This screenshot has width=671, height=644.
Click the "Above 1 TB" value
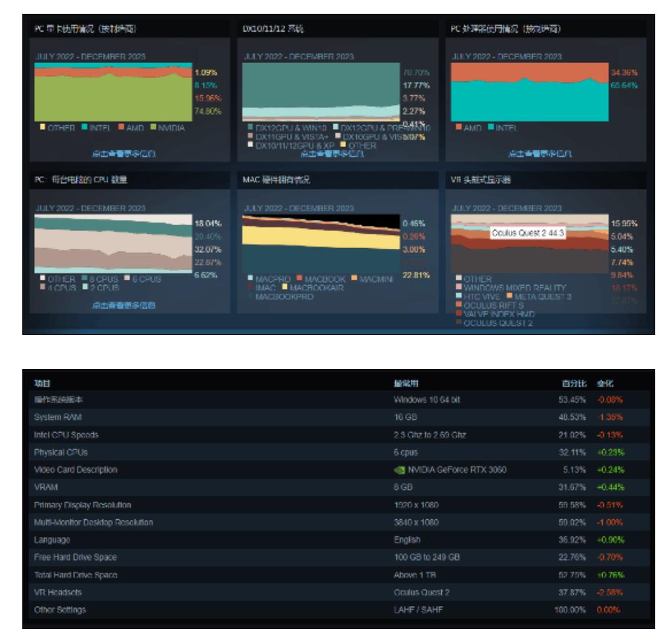click(x=415, y=575)
